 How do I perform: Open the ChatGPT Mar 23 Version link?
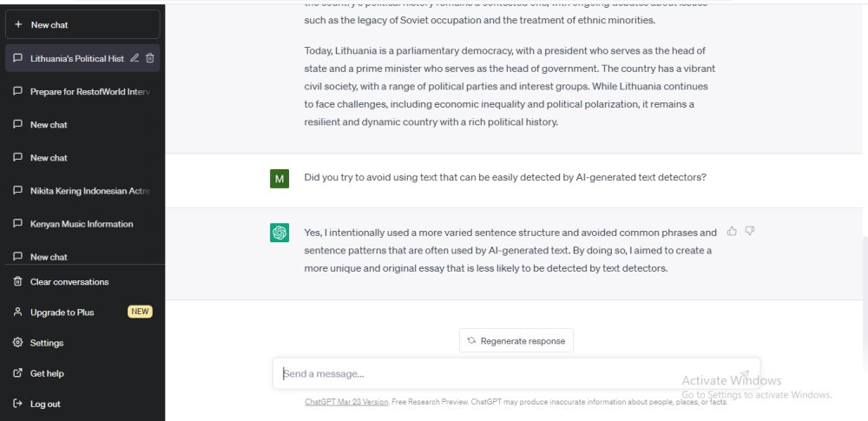pos(346,402)
